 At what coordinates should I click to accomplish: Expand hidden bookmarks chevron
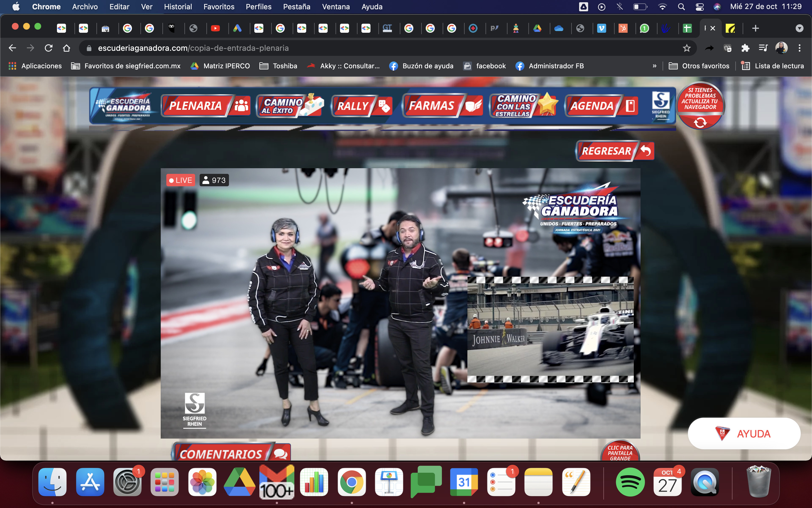[x=654, y=66]
